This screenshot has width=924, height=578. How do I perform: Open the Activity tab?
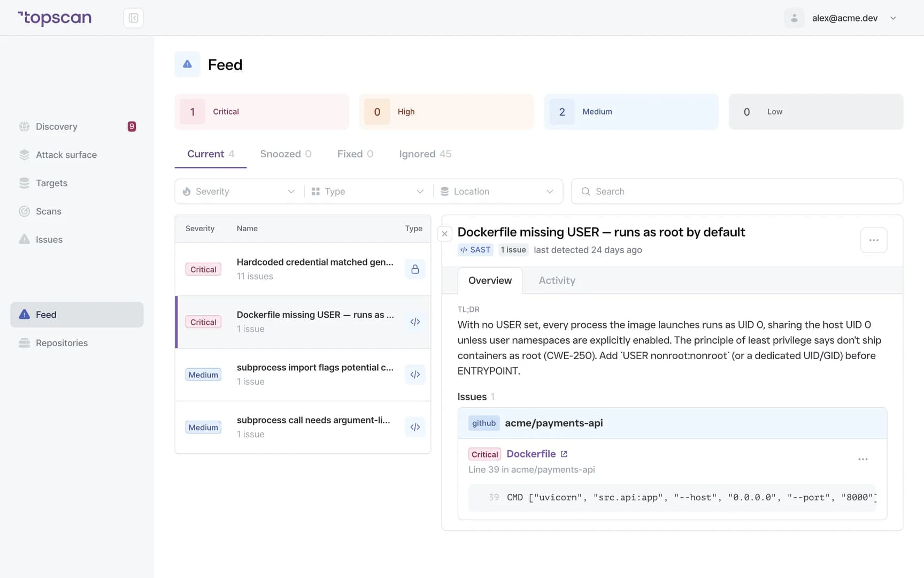tap(557, 280)
